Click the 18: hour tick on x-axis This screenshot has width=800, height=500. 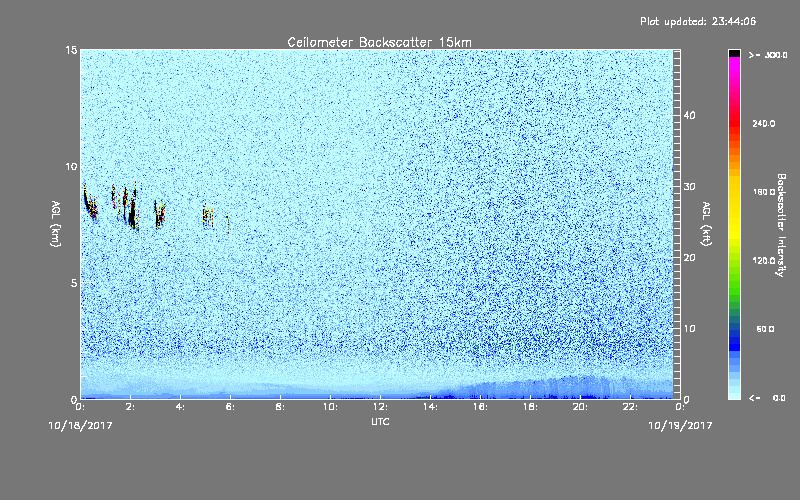[530, 407]
